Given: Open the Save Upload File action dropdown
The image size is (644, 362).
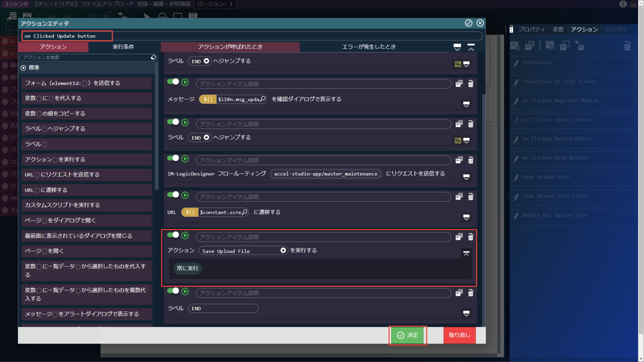Looking at the screenshot, I should (244, 251).
